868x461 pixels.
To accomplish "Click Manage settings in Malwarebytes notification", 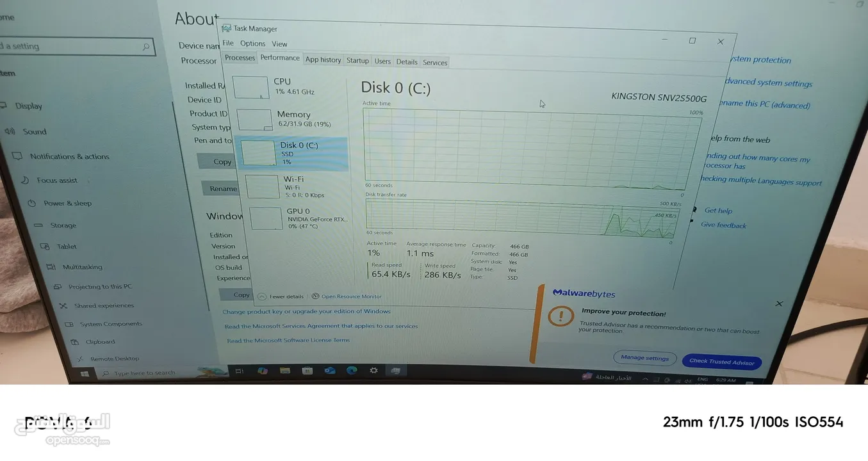I will click(x=644, y=358).
